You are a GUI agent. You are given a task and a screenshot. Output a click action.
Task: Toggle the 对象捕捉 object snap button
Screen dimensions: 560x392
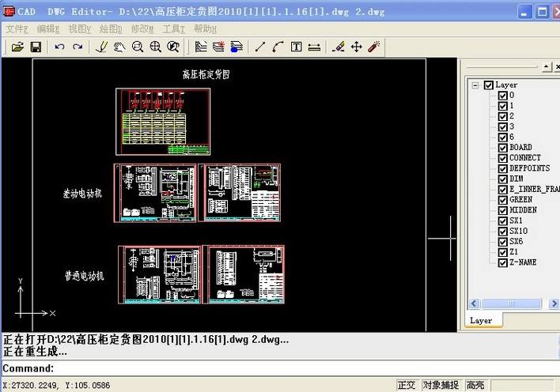tap(441, 385)
